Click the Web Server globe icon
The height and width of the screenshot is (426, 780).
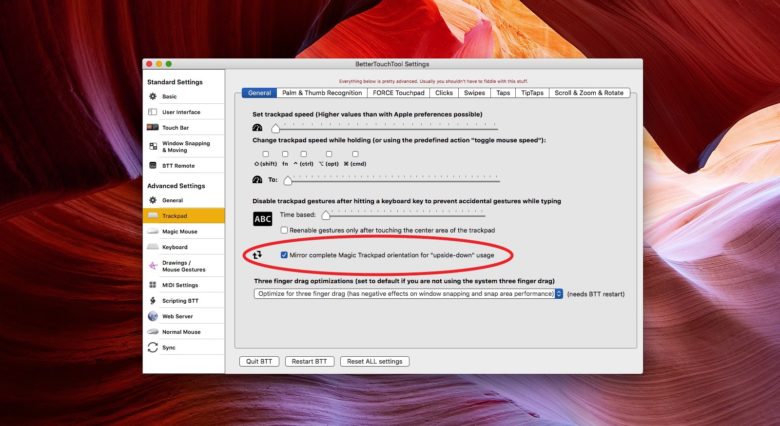coord(152,315)
